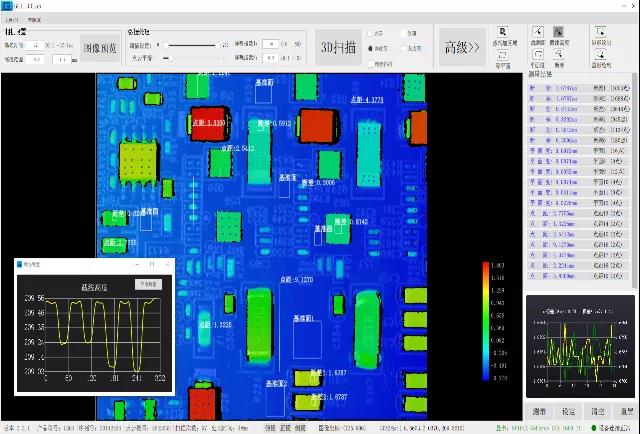Image resolution: width=640 pixels, height=434 pixels.
Task: Click the first input field in top-left panel
Action: [36, 45]
